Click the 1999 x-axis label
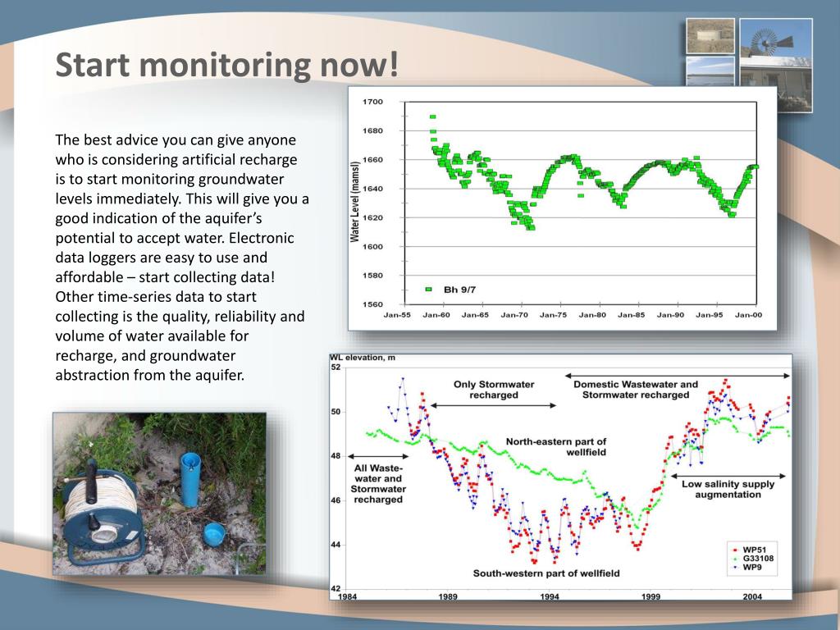Image resolution: width=840 pixels, height=630 pixels. pyautogui.click(x=651, y=597)
